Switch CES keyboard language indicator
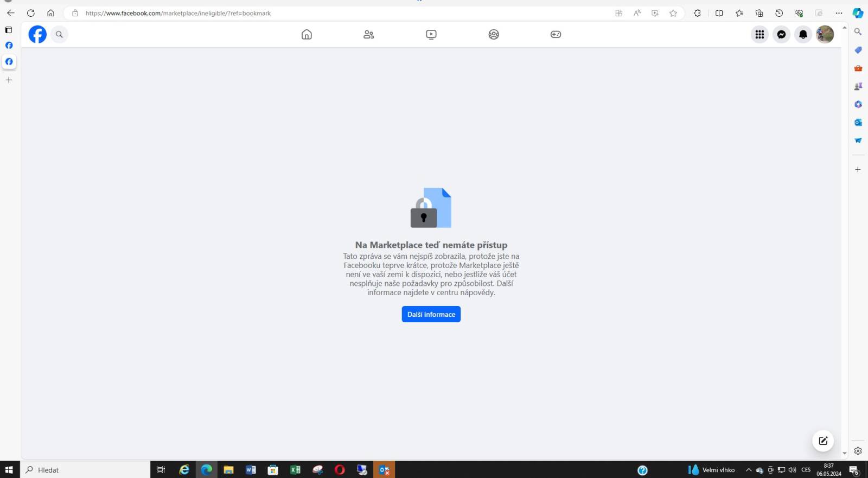The image size is (868, 478). pos(806,470)
